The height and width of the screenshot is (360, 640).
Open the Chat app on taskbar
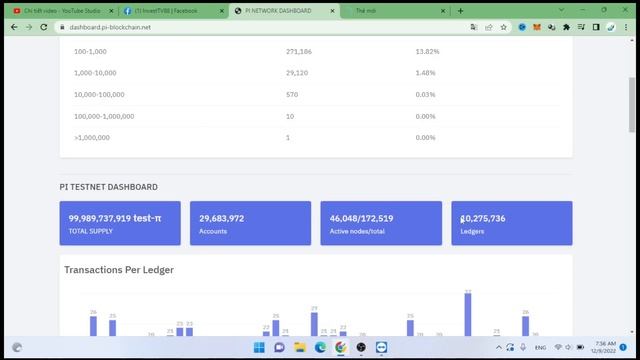[x=280, y=347]
